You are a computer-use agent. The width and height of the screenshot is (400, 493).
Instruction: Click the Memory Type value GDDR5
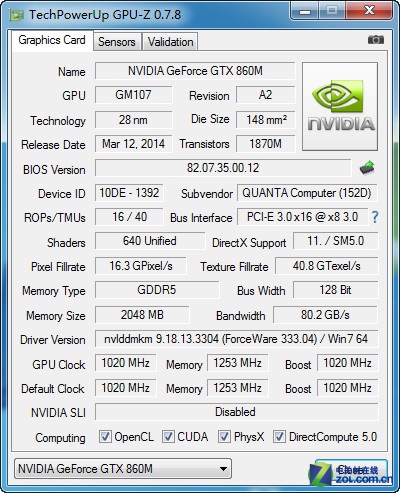click(157, 290)
